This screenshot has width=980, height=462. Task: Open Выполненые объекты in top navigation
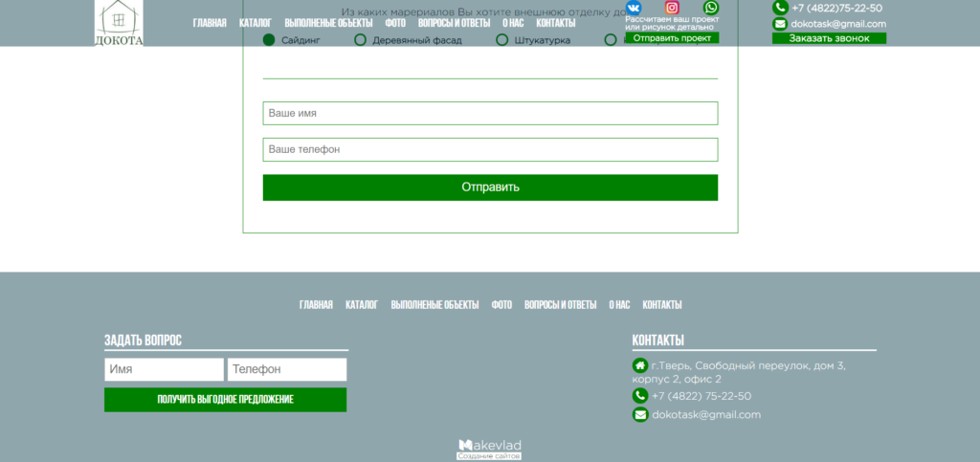pyautogui.click(x=328, y=23)
